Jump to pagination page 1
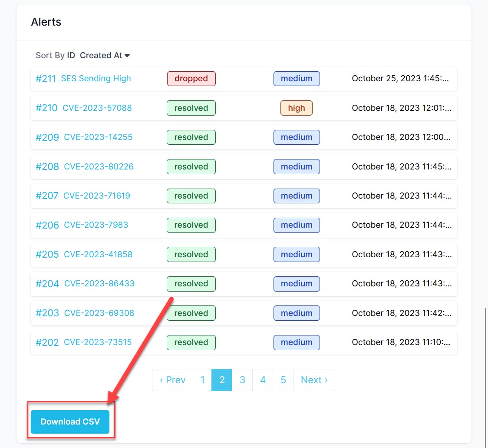 (202, 380)
